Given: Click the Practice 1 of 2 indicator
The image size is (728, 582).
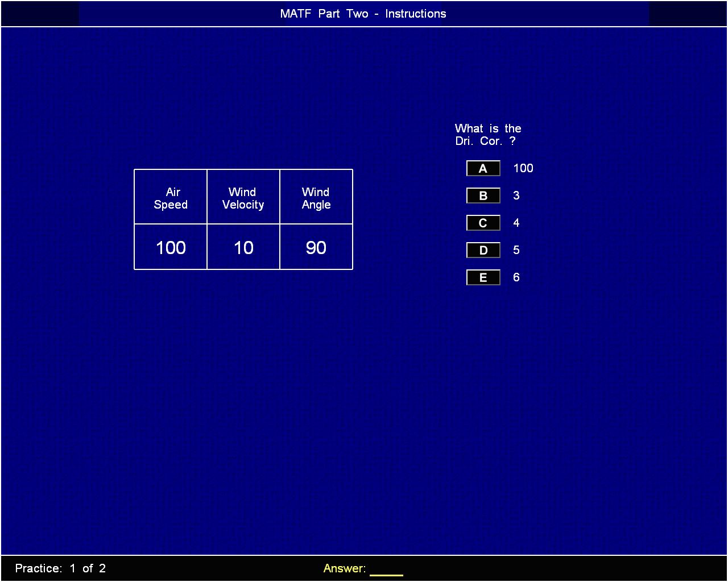Looking at the screenshot, I should tap(60, 568).
